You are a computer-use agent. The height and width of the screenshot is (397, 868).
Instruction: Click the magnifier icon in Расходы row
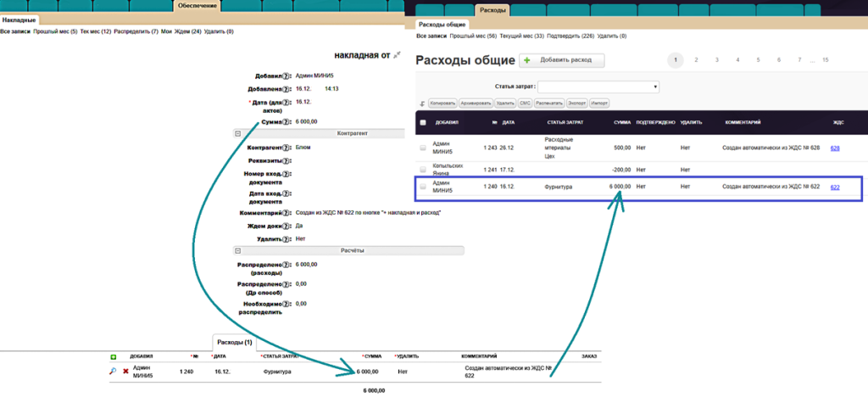pos(113,372)
